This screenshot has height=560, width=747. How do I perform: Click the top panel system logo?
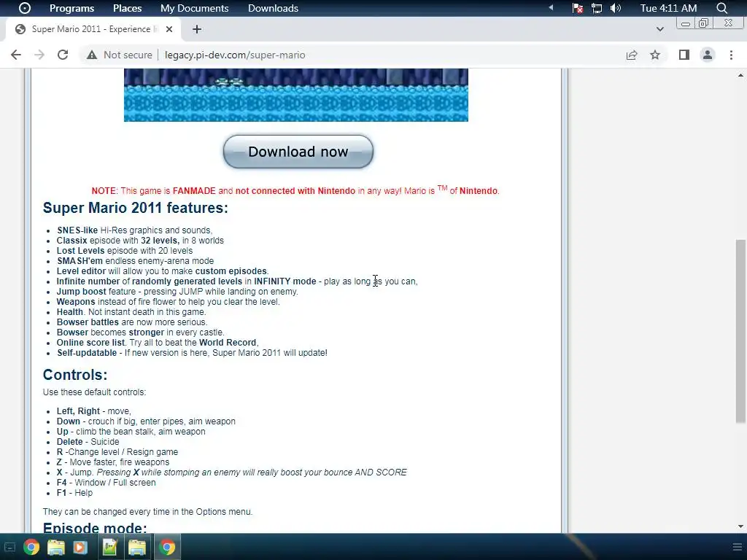coord(24,8)
